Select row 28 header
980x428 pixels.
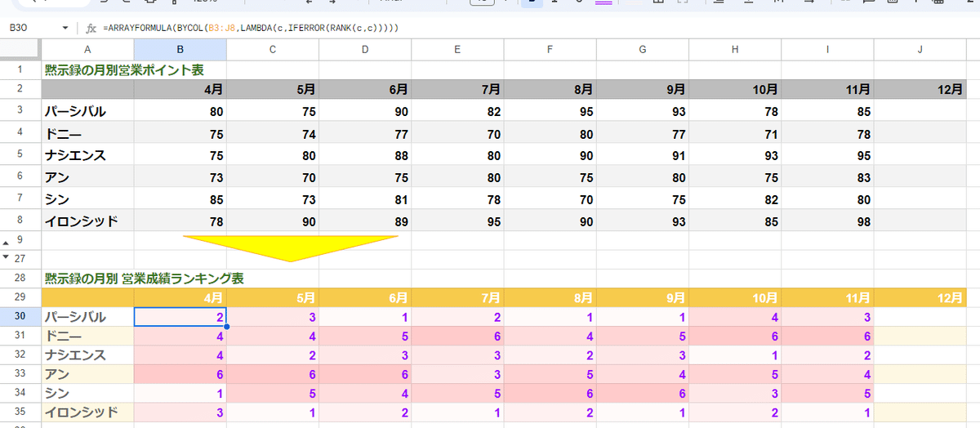click(x=20, y=279)
